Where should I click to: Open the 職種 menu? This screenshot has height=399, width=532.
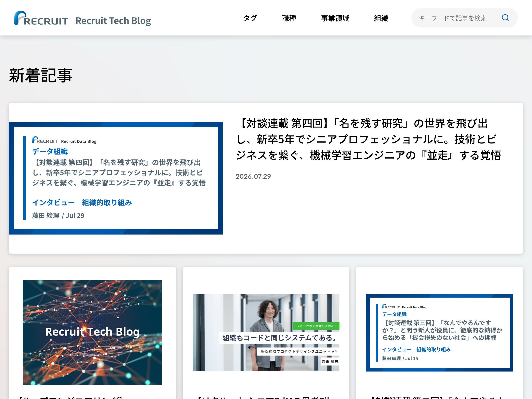(x=289, y=18)
